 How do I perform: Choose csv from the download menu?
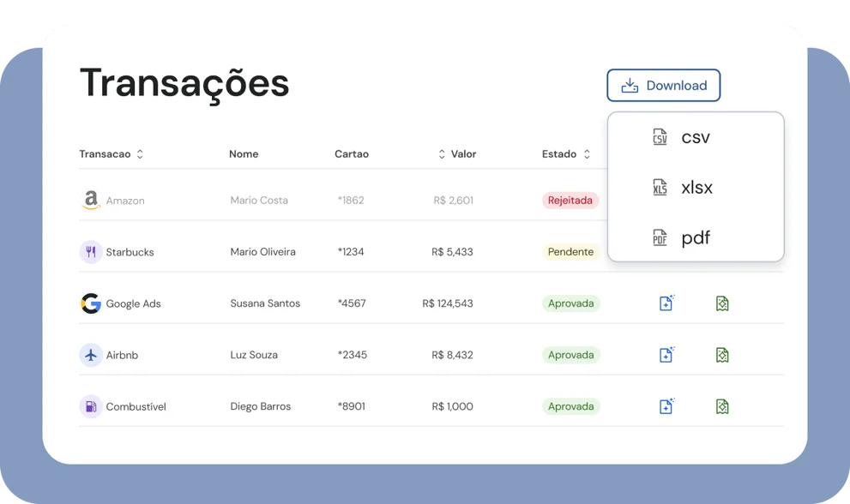pos(695,138)
